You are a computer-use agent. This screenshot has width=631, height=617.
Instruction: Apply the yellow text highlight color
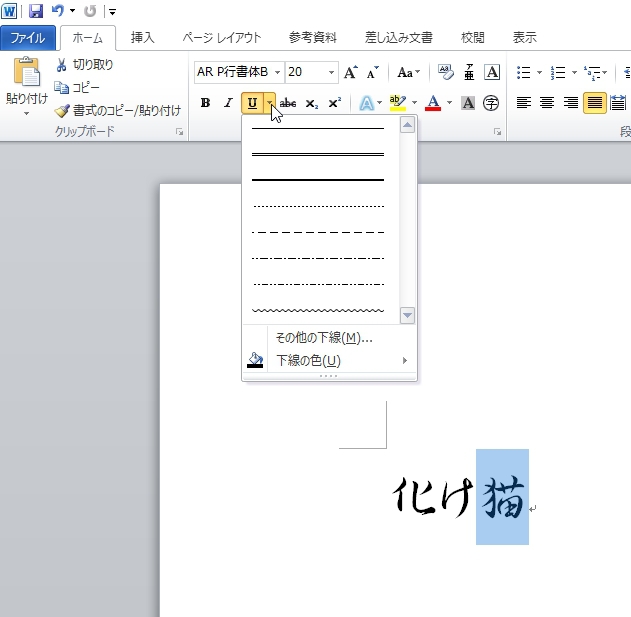[398, 103]
